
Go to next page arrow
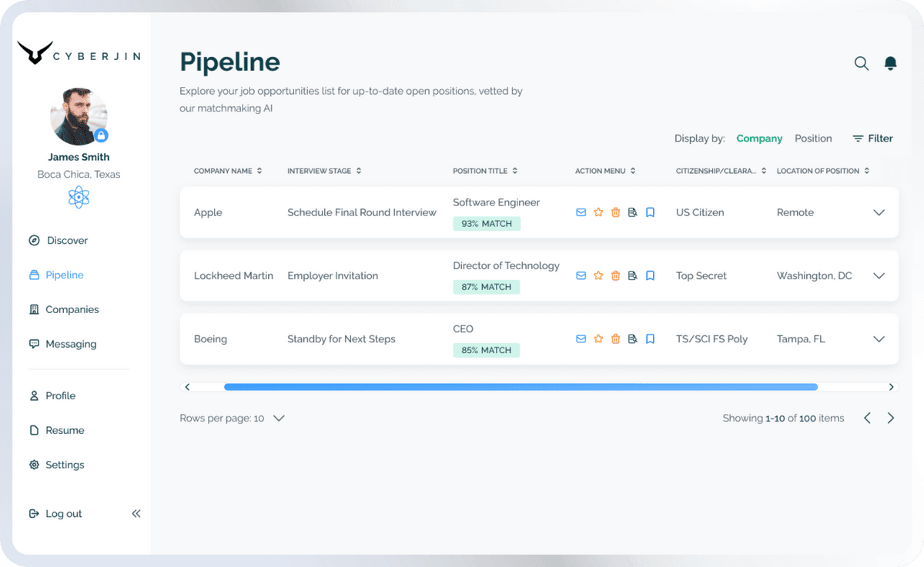pos(891,418)
